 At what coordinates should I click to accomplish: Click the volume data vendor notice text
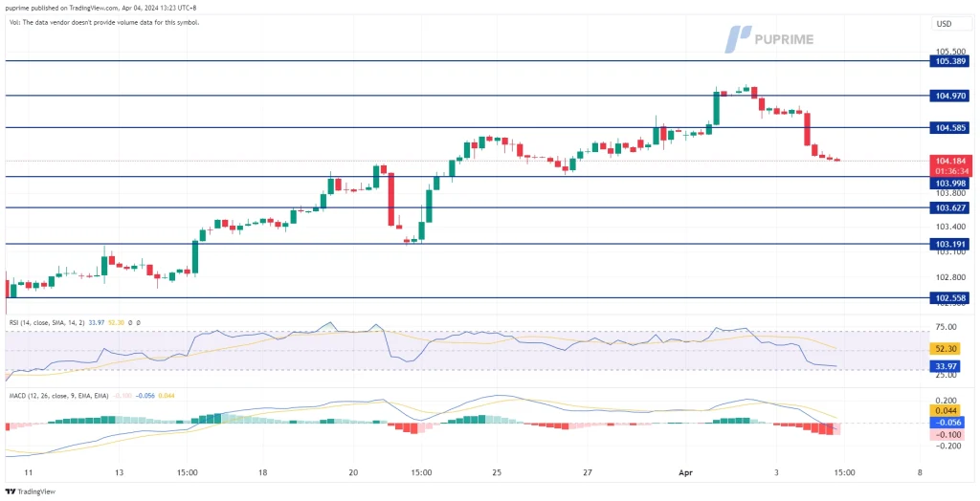point(103,22)
